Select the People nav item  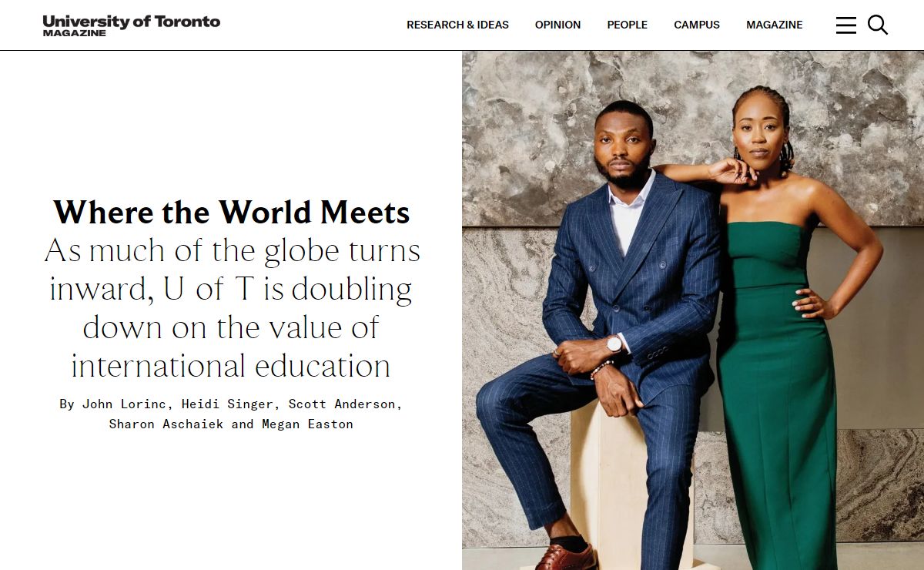[x=627, y=25]
